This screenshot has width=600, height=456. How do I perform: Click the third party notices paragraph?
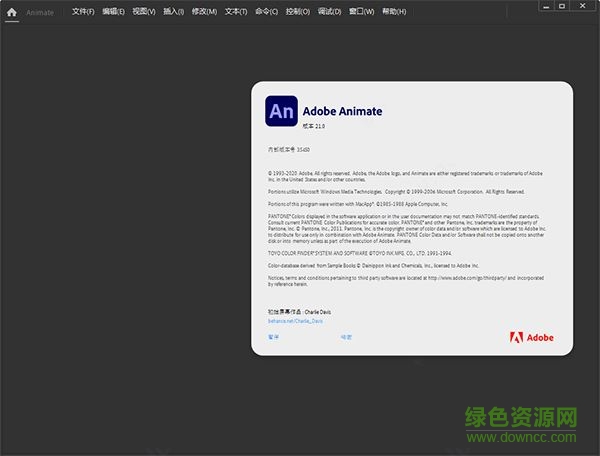406,281
